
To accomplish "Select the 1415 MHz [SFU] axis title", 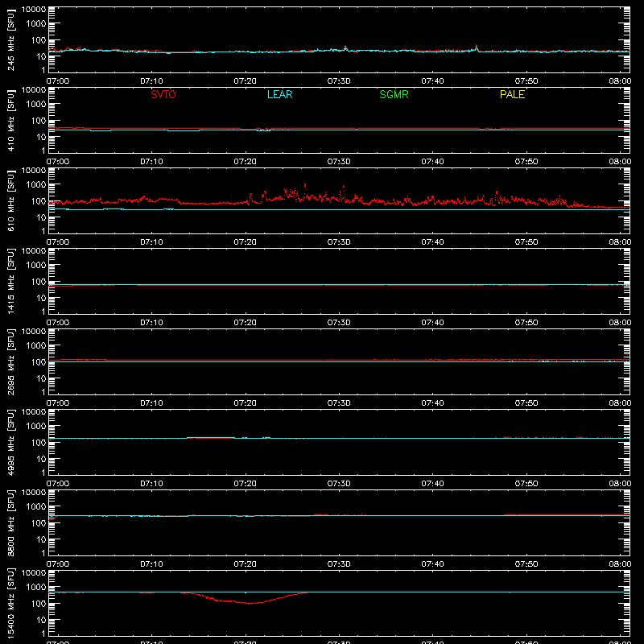I will point(10,281).
